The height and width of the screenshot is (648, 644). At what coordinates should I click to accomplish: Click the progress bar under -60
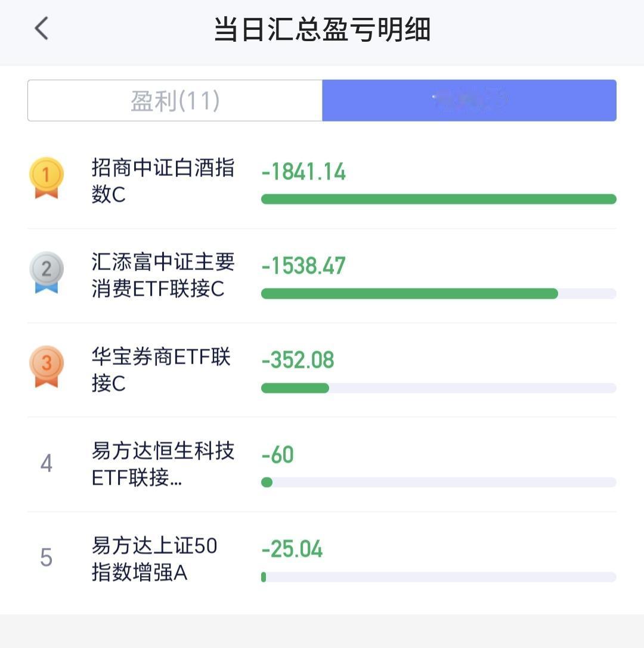coord(438,482)
